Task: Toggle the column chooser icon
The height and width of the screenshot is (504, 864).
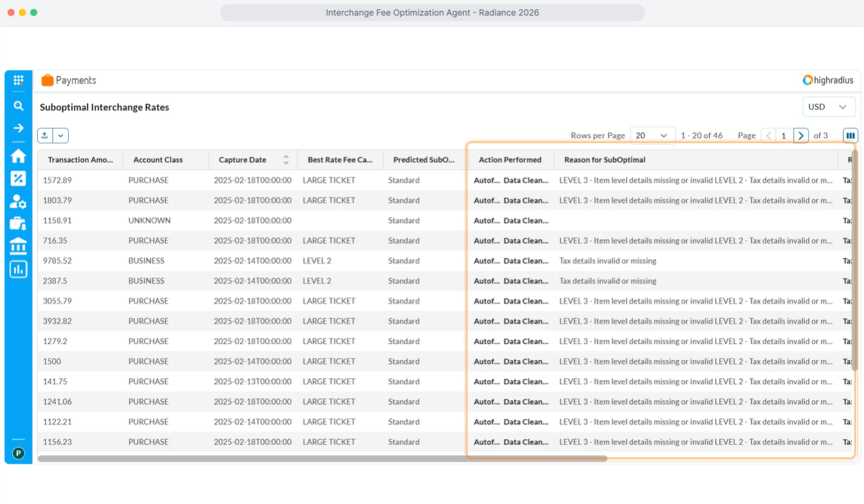Action: click(x=850, y=136)
